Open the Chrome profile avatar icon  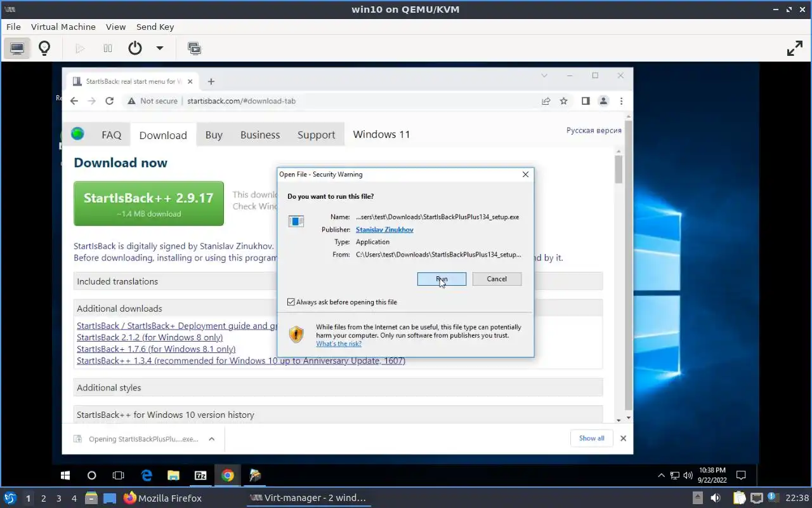click(603, 101)
